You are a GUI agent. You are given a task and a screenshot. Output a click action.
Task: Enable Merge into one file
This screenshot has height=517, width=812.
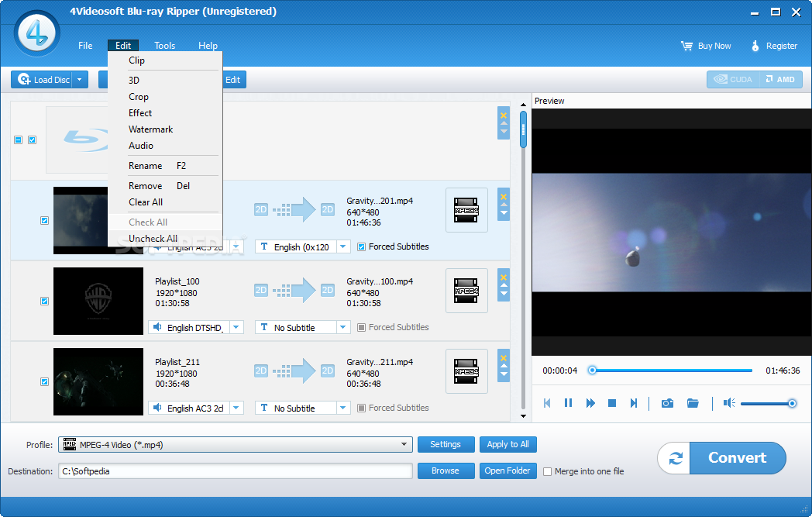click(x=547, y=471)
